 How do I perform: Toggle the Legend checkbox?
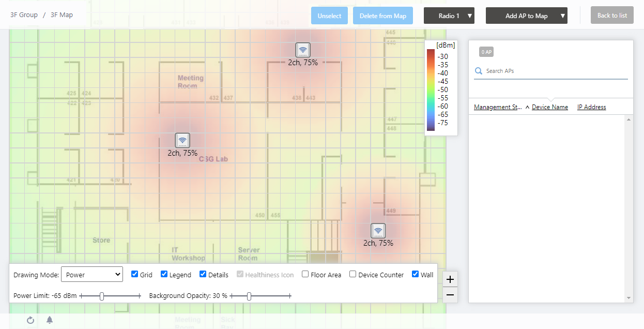[x=164, y=274]
